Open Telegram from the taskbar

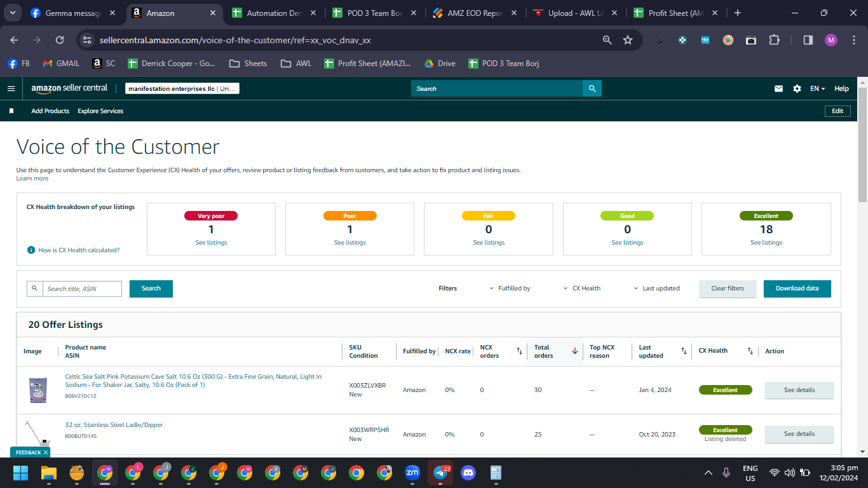click(440, 473)
